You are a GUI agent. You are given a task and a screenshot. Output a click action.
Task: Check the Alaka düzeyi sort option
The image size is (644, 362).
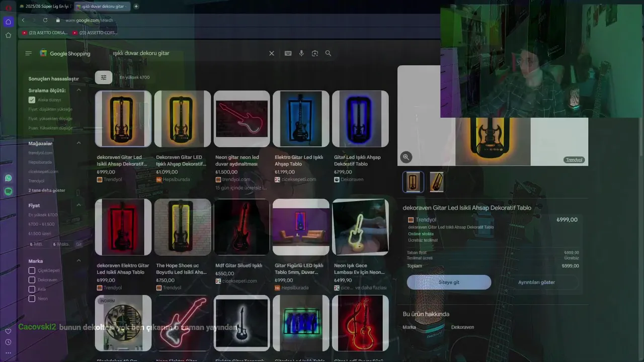[32, 100]
